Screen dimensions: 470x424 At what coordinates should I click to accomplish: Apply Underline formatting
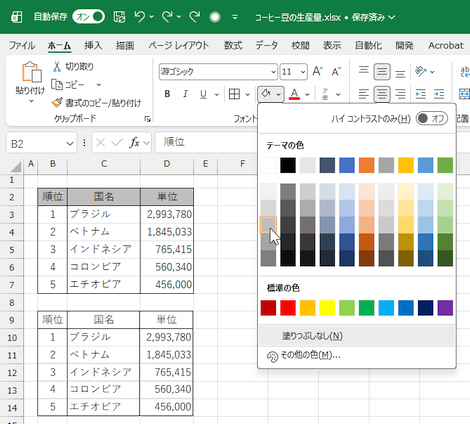point(203,94)
